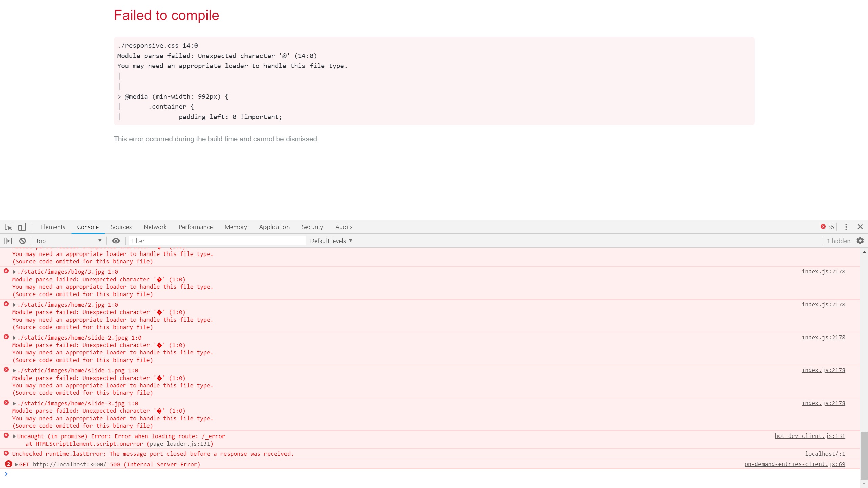
Task: Create a live expression with the eye icon
Action: 116,241
